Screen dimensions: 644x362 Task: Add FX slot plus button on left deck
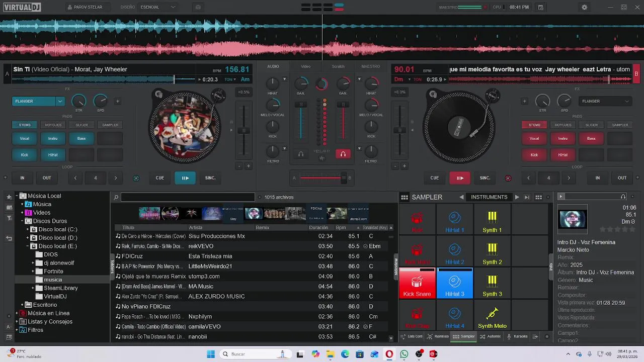118,101
